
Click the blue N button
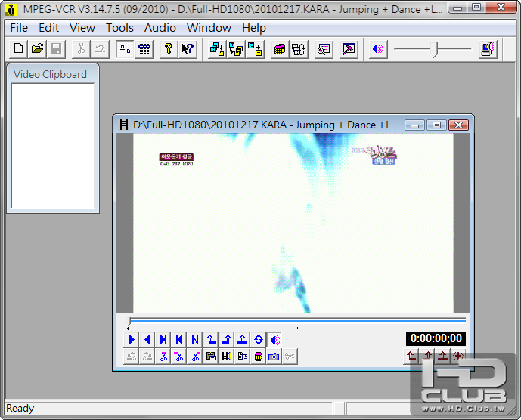point(195,340)
